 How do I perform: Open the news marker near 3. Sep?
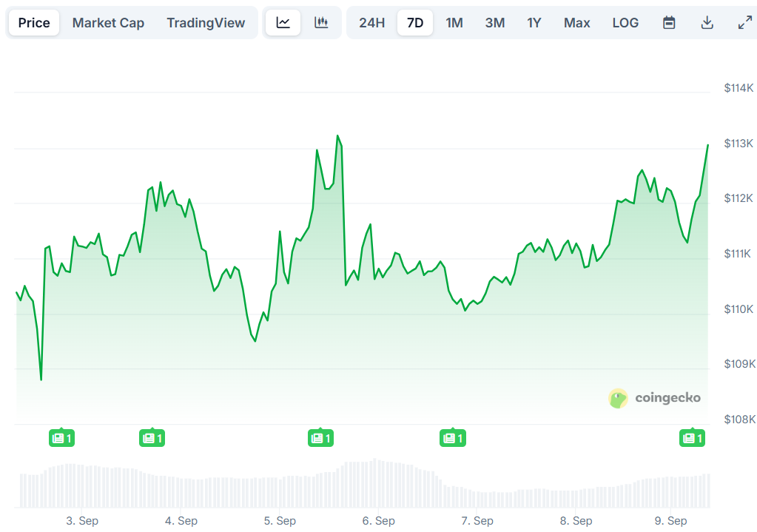click(62, 438)
